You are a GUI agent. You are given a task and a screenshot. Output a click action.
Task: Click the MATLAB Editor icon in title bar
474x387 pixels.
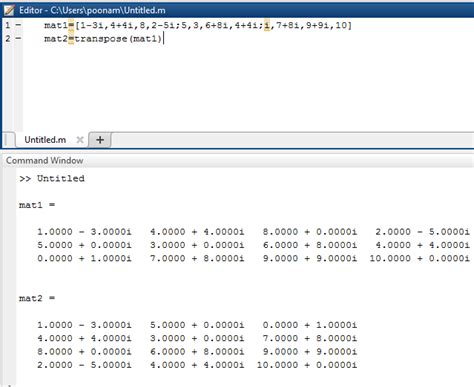pyautogui.click(x=9, y=10)
